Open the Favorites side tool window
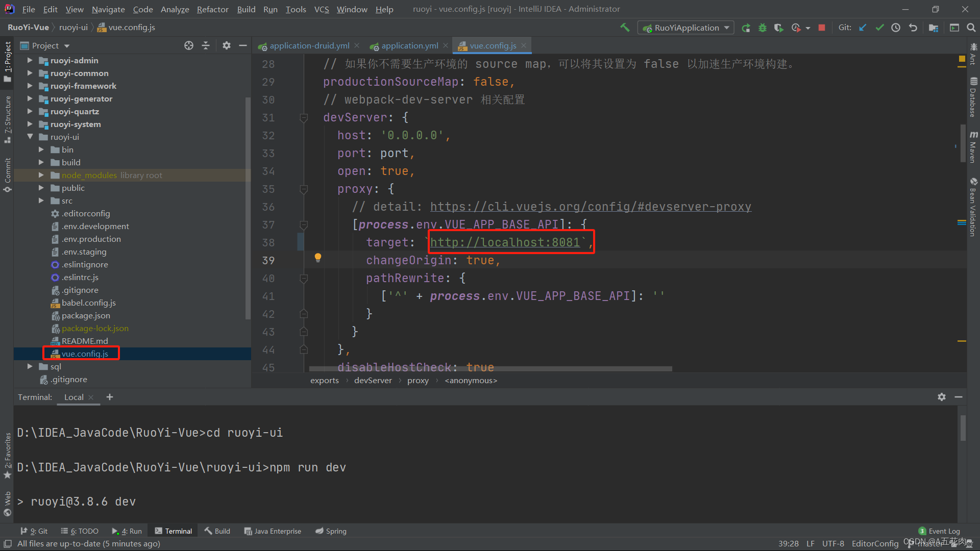The image size is (980, 551). coord(7,456)
